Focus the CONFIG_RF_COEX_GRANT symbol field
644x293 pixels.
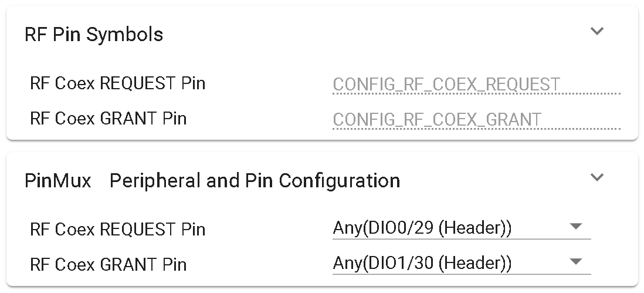click(437, 120)
